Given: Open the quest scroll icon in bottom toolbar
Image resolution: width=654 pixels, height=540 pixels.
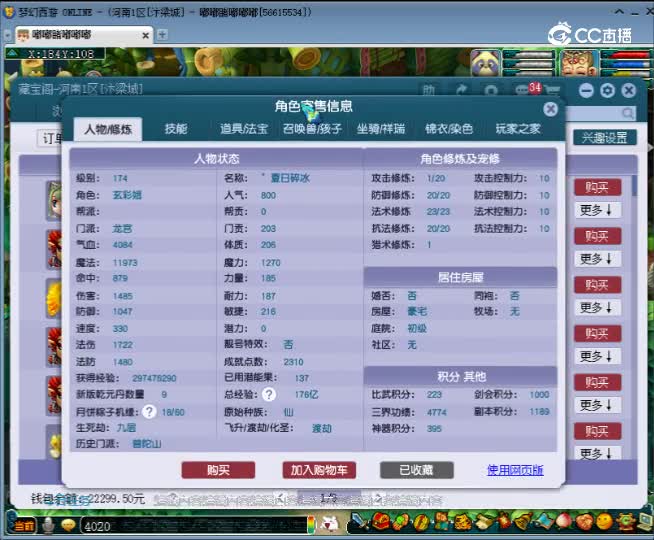Looking at the screenshot, I should (x=483, y=521).
